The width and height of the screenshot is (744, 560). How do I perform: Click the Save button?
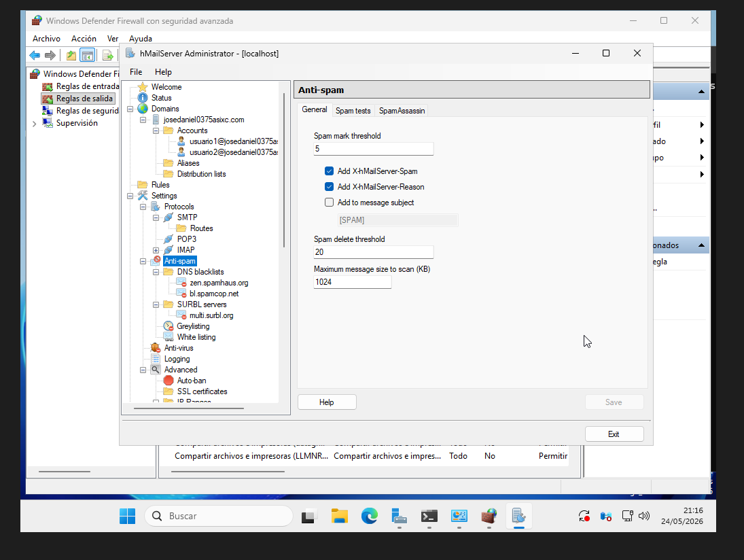click(614, 402)
